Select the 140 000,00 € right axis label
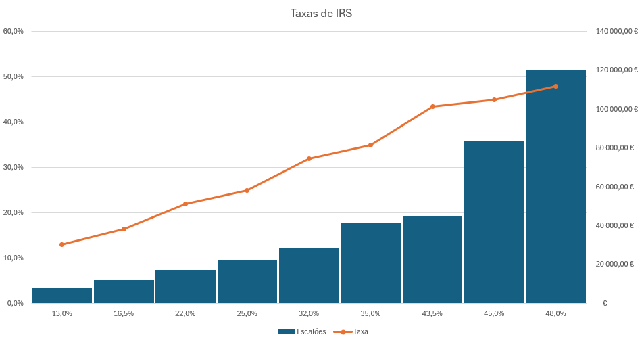Image resolution: width=644 pixels, height=343 pixels. point(616,31)
